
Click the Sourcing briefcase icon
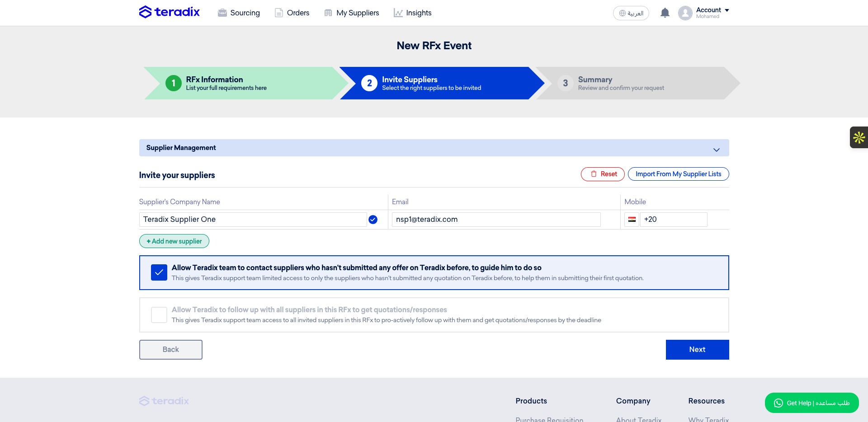pos(222,13)
